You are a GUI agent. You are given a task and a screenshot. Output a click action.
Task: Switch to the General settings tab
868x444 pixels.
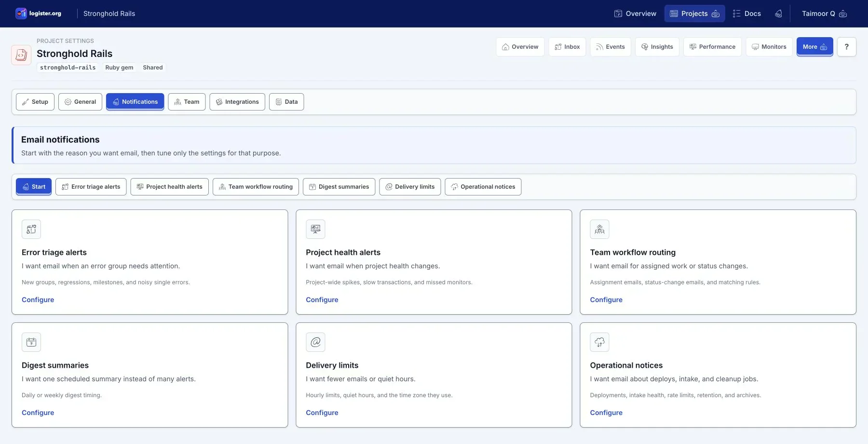(x=80, y=102)
